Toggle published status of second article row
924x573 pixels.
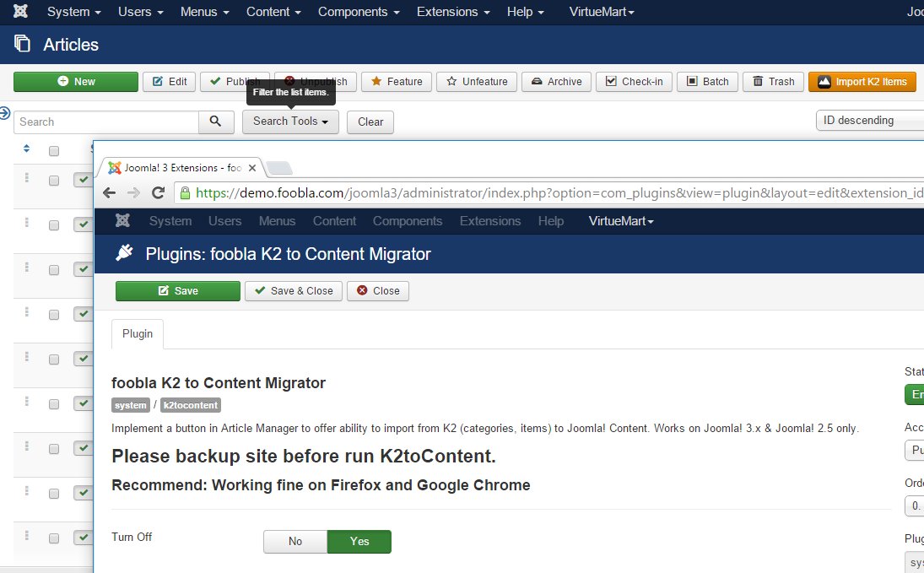coord(83,224)
